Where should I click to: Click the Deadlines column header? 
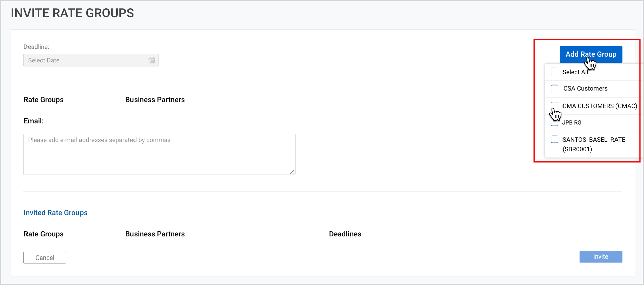click(x=345, y=234)
